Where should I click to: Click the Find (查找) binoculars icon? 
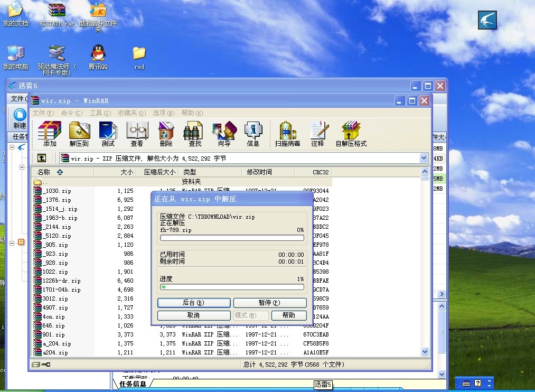pos(195,134)
